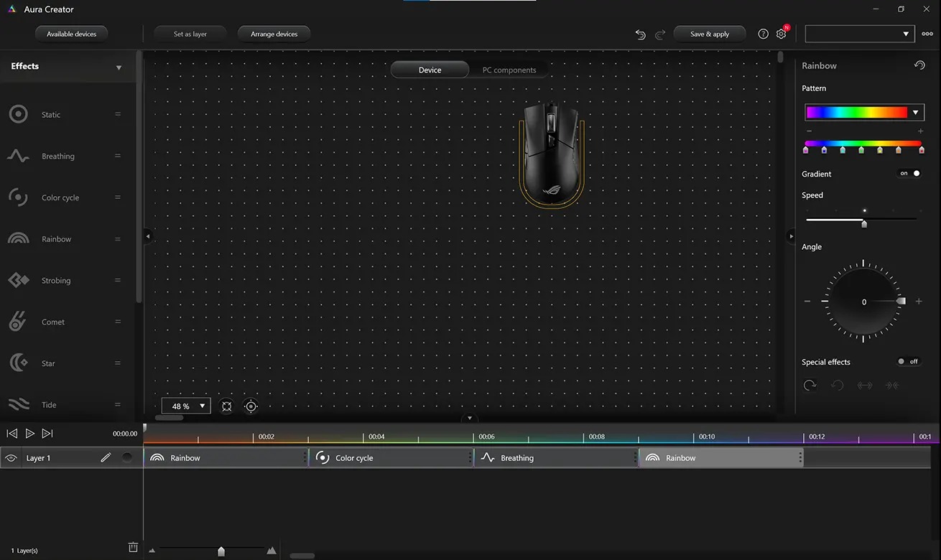This screenshot has width=941, height=560.
Task: Turn on Special effects switch
Action: [x=909, y=362]
